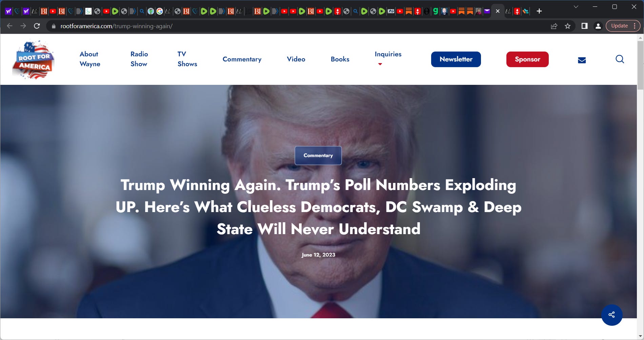Open the email envelope icon in header

[582, 60]
